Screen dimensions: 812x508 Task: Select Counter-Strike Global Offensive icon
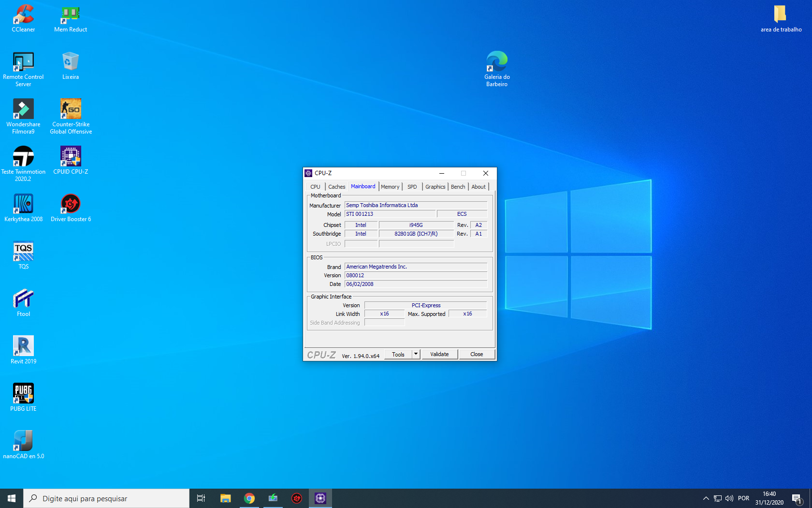(x=71, y=117)
